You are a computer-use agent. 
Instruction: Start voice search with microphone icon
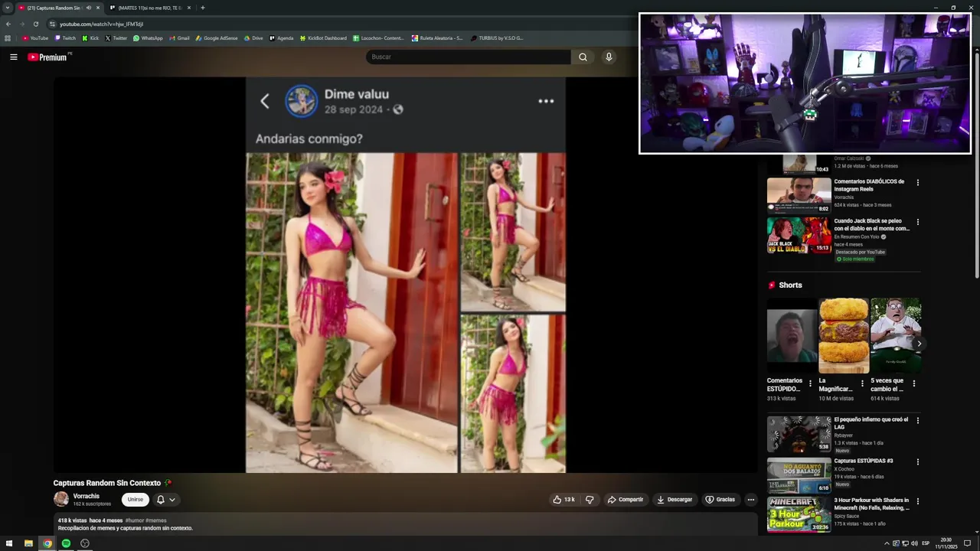coord(609,57)
